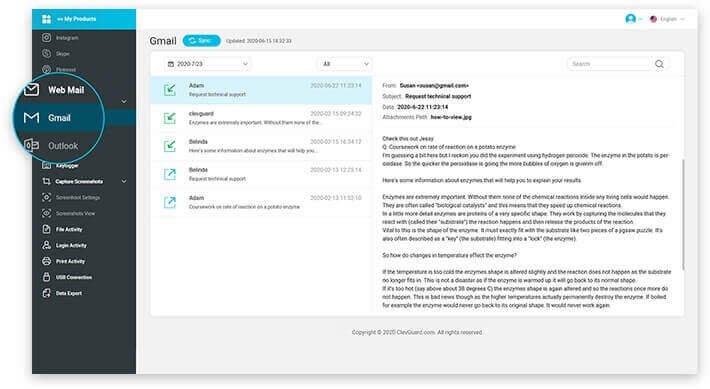Click the Screenshot Settings icon

point(47,197)
